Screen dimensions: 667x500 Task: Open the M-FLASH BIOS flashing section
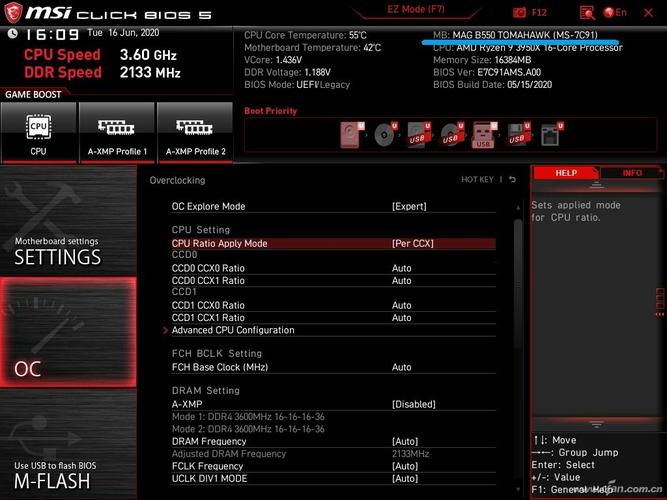click(68, 444)
